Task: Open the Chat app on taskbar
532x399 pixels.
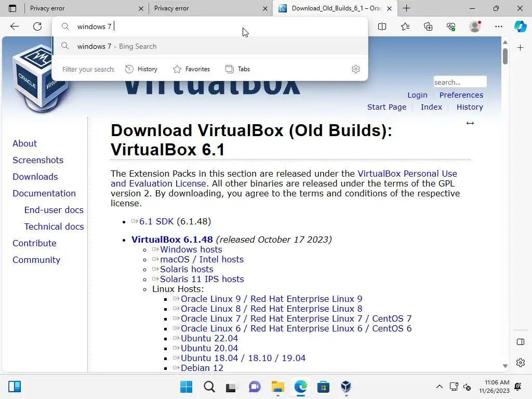Action: coord(255,387)
